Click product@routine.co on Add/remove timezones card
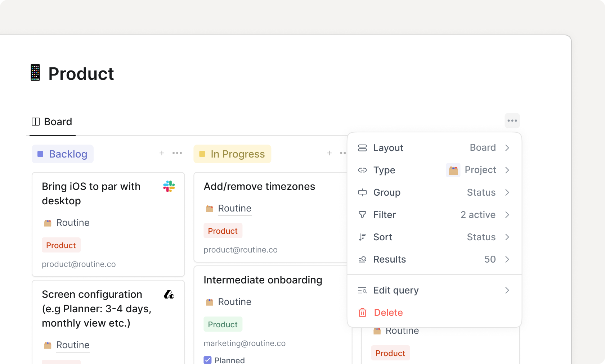Screen dimensions: 605x364 point(241,250)
